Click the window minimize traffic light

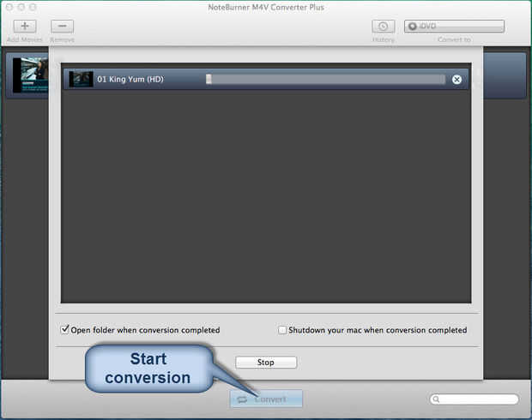point(21,7)
